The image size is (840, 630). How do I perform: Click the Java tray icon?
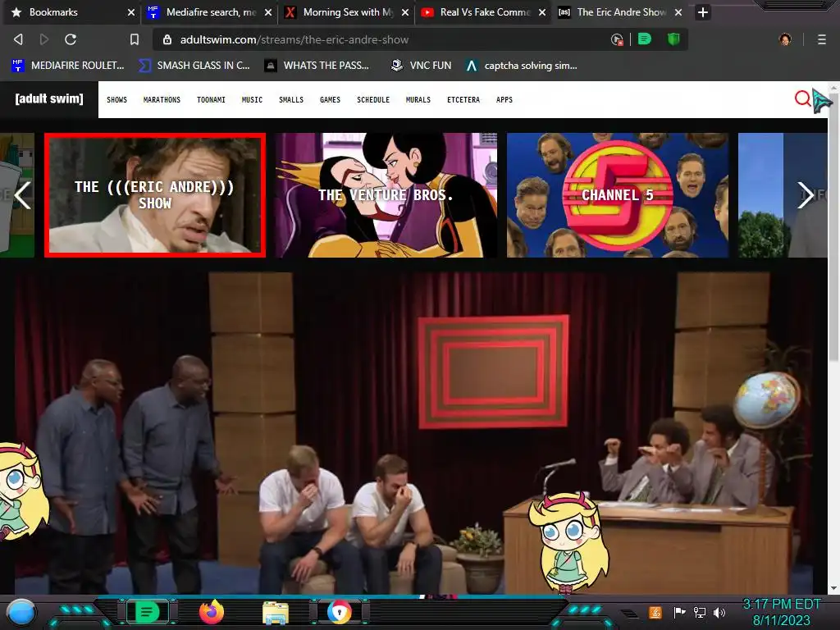(x=655, y=612)
